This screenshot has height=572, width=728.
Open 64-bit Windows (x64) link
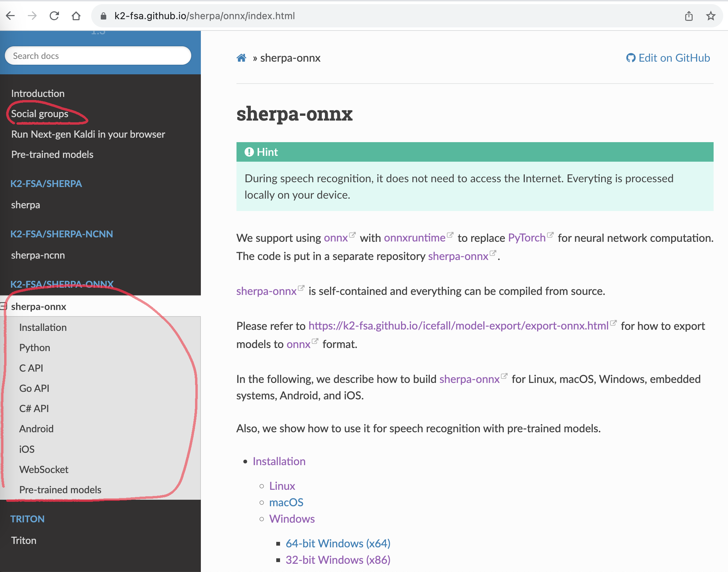click(338, 543)
